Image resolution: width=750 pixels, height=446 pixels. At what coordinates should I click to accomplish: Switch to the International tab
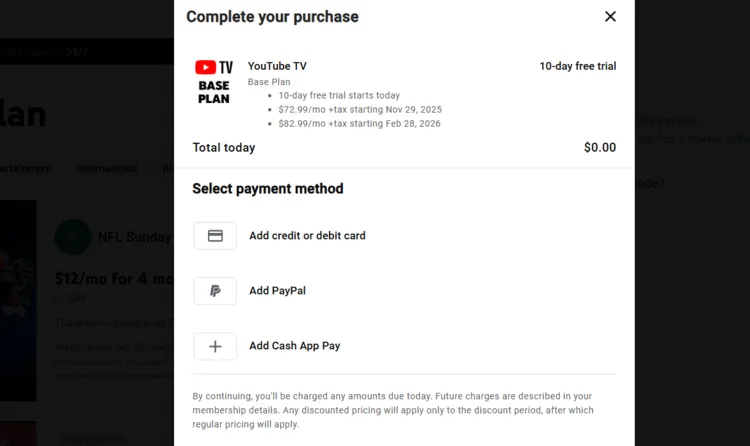tap(107, 168)
